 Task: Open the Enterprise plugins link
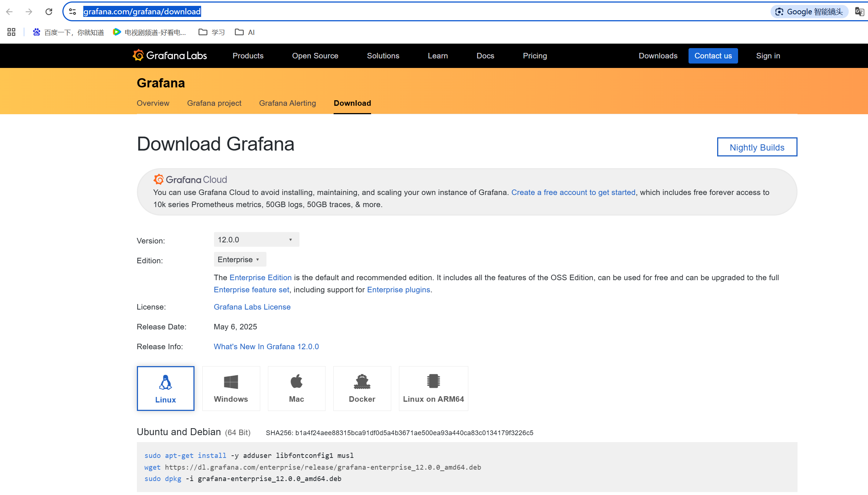tap(399, 290)
